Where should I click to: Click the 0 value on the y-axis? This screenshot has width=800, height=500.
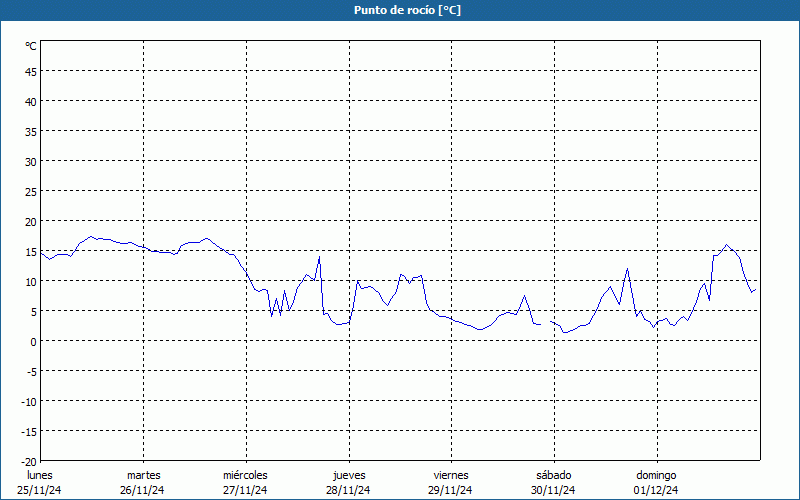(x=34, y=342)
